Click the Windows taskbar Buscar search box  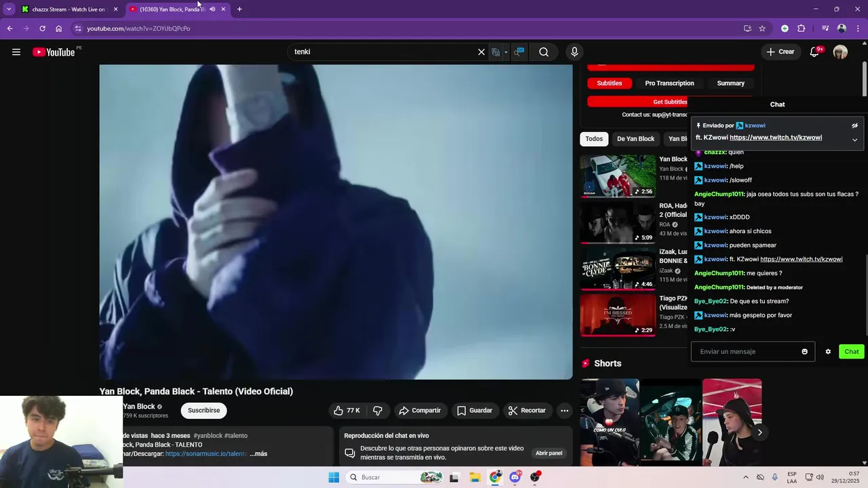tap(396, 477)
